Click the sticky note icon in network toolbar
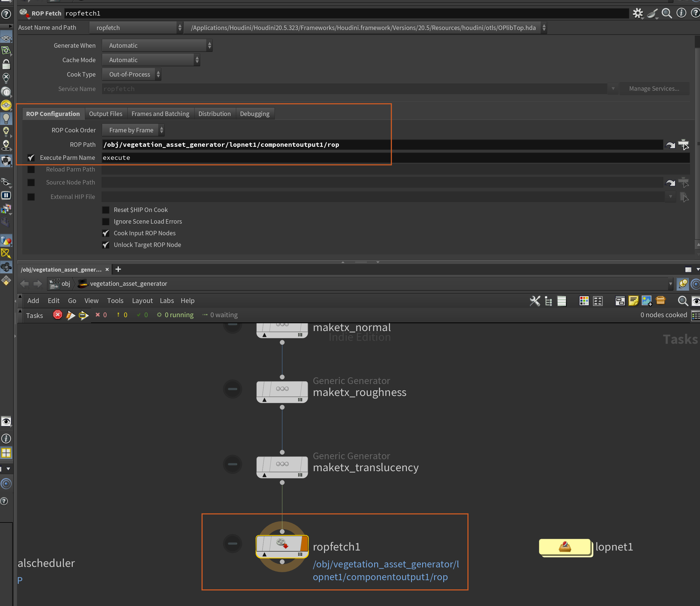This screenshot has width=700, height=606. [x=633, y=301]
